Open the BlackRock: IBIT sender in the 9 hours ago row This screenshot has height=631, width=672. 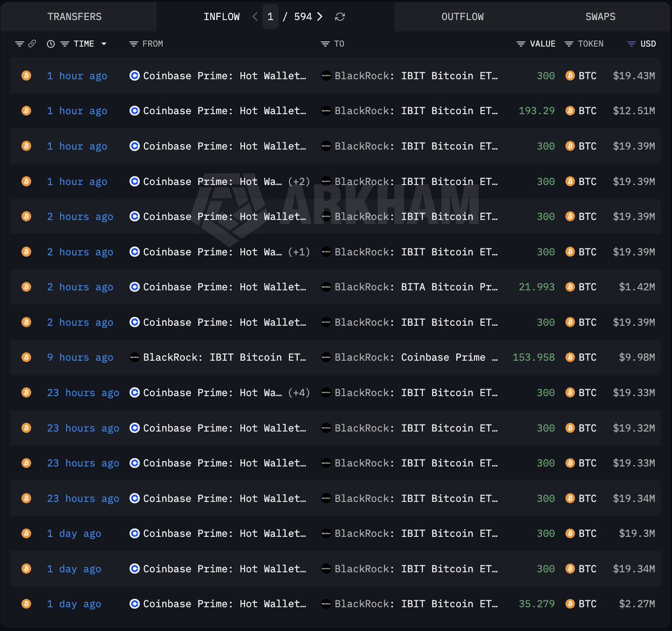point(225,357)
